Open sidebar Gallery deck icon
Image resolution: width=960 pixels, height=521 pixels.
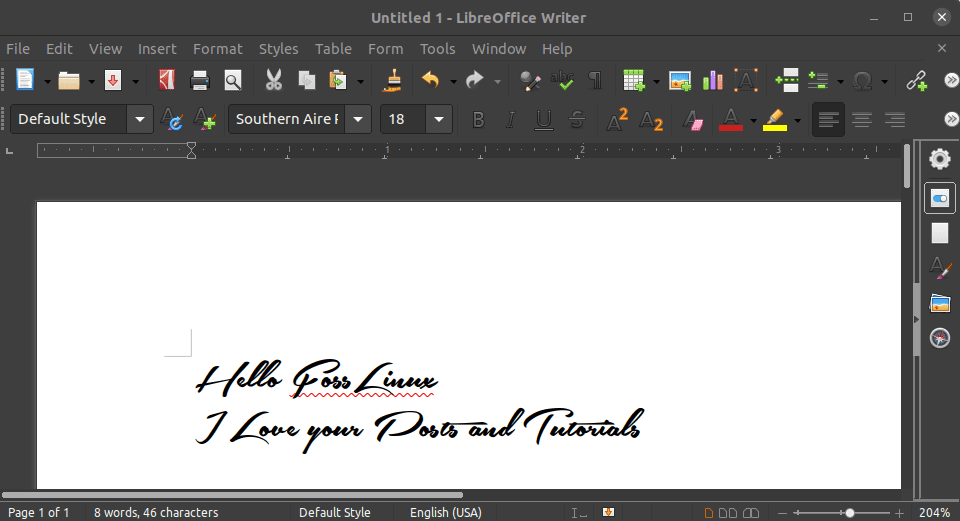pyautogui.click(x=940, y=302)
